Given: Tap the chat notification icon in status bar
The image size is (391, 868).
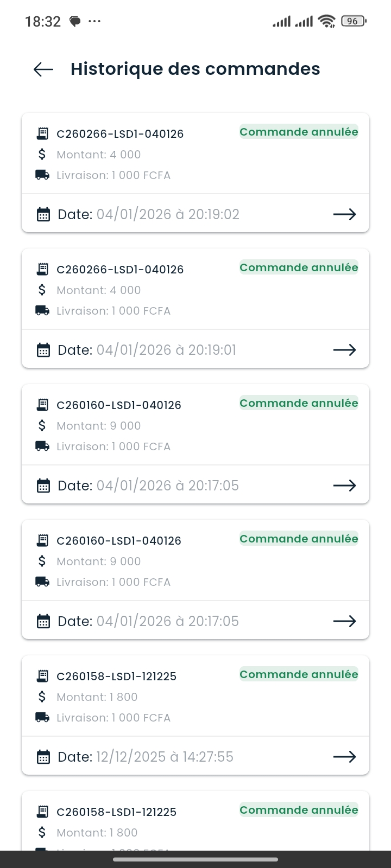Looking at the screenshot, I should tap(75, 22).
